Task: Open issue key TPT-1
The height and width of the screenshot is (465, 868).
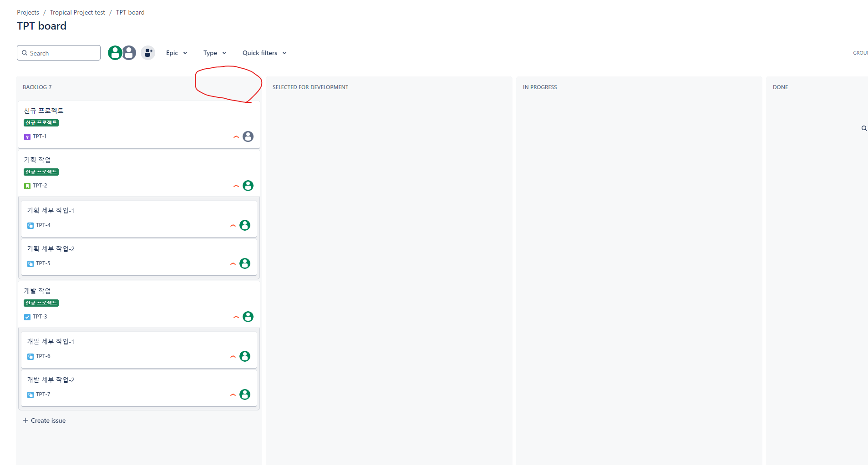Action: [x=40, y=136]
